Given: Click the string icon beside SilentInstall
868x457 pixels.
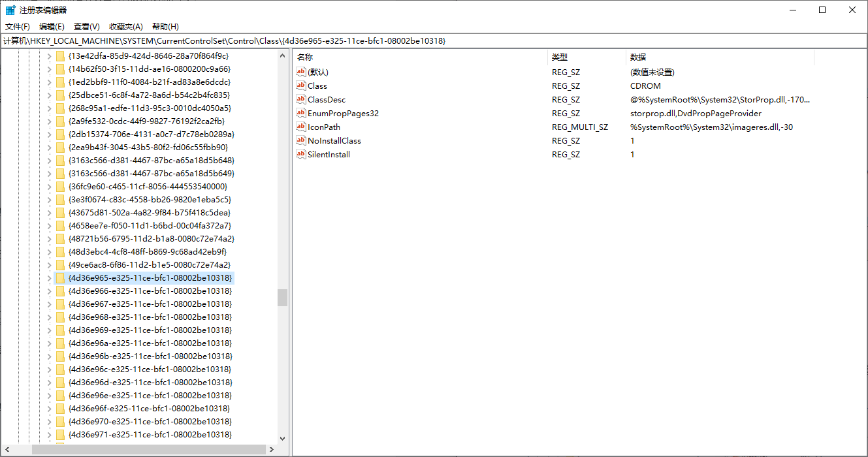Looking at the screenshot, I should click(x=301, y=154).
